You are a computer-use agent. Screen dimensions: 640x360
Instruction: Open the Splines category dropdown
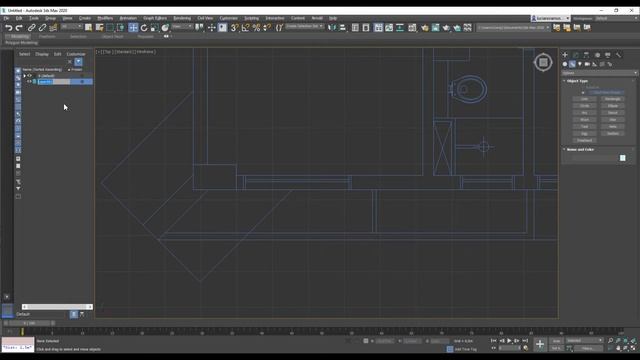click(x=599, y=73)
